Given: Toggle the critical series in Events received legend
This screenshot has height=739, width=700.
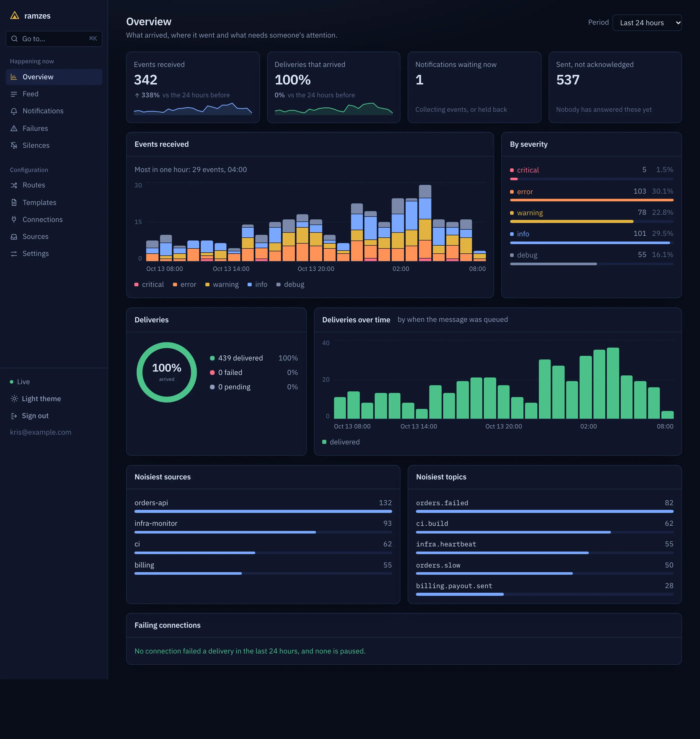Looking at the screenshot, I should [x=149, y=285].
